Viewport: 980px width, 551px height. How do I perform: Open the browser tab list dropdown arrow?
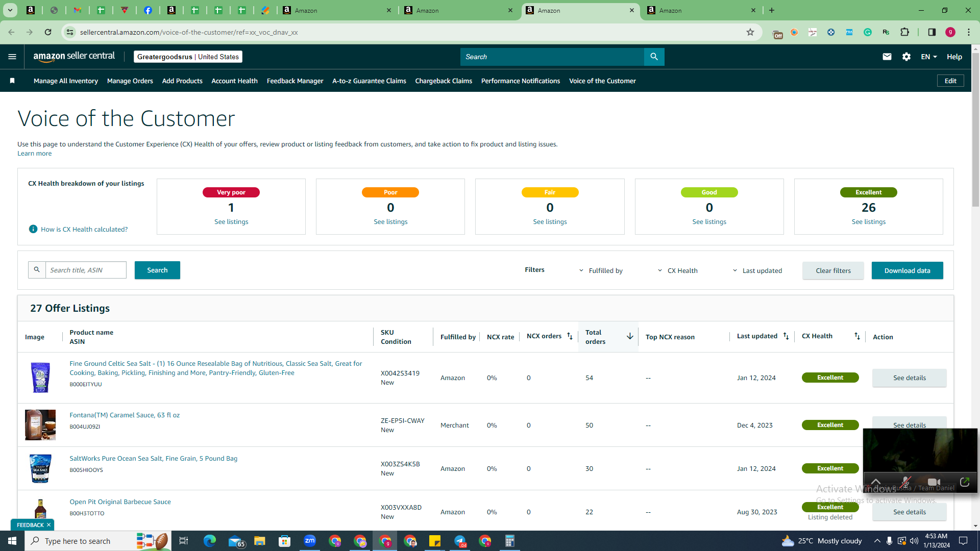click(x=10, y=10)
